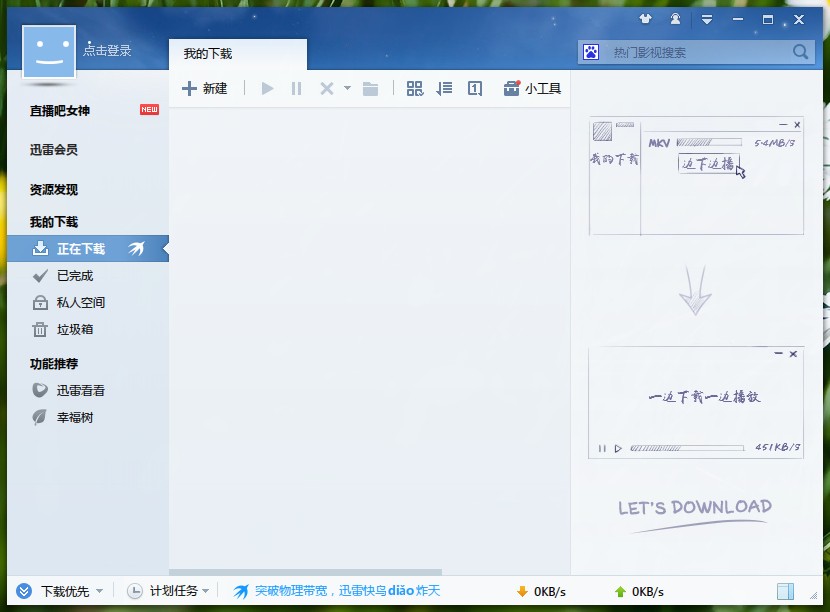Viewport: 830px width, 612px height.
Task: Open the 小工具 toolbox
Action: coord(532,88)
